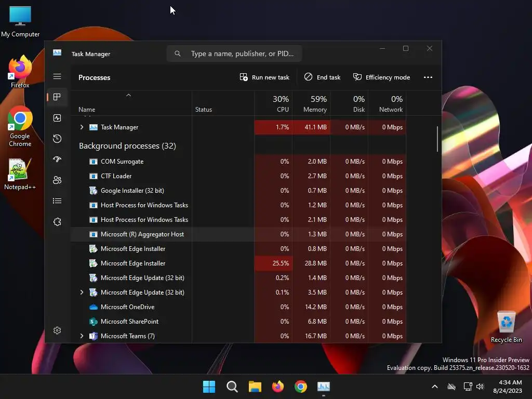Click the process list vertical scrollbar
The height and width of the screenshot is (399, 532).
[437, 139]
